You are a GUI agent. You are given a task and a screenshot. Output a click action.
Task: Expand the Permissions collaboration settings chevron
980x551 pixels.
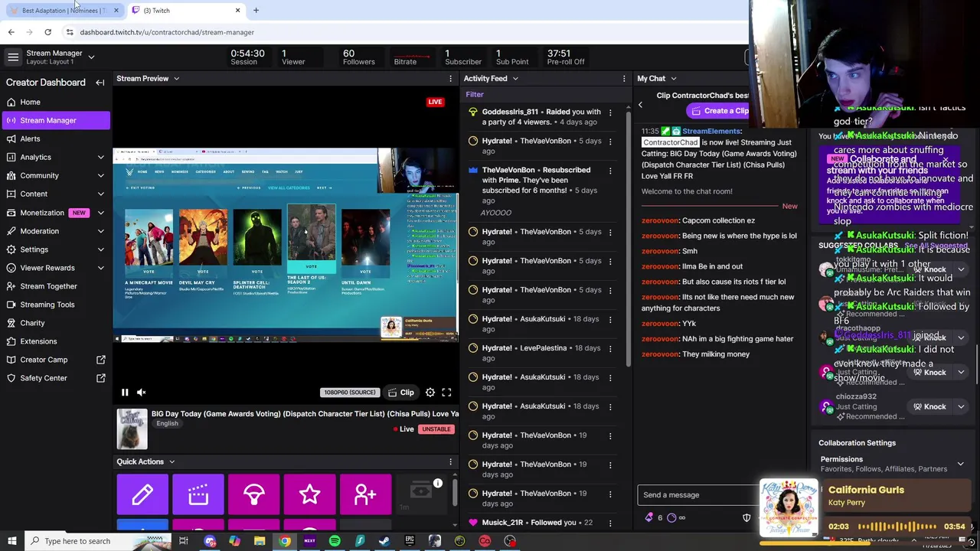coord(961,464)
